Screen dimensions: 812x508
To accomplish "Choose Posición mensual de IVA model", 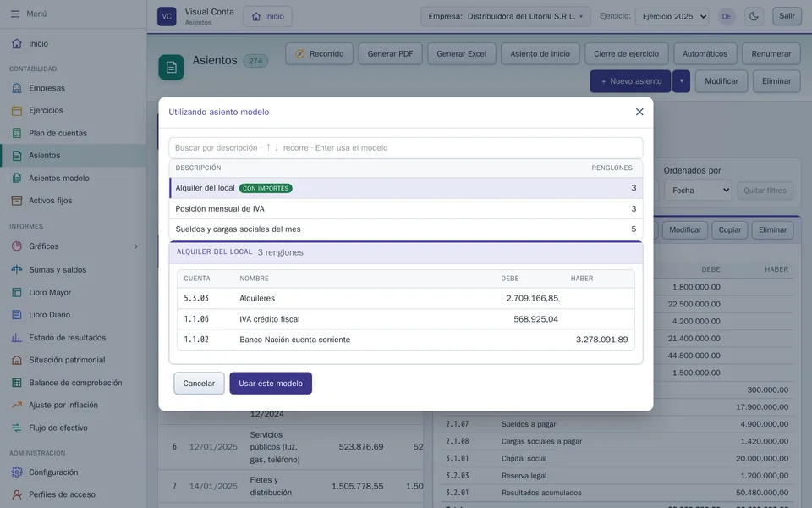I will click(x=406, y=209).
